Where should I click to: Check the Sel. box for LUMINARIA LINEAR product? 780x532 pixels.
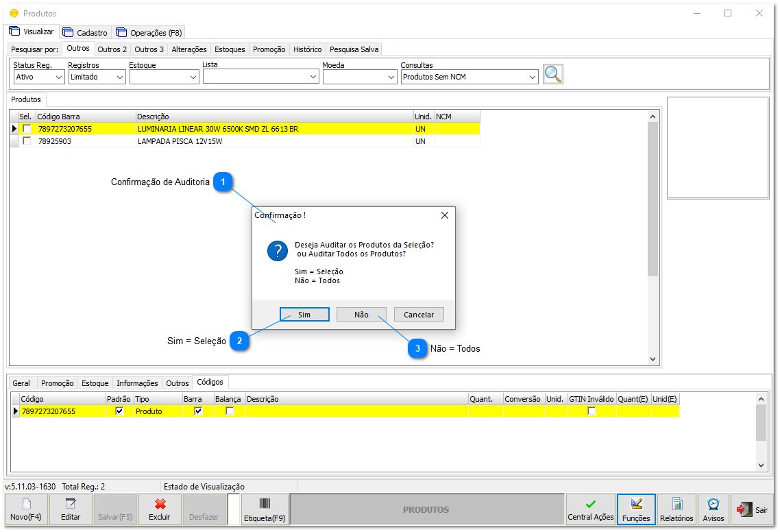click(x=27, y=128)
